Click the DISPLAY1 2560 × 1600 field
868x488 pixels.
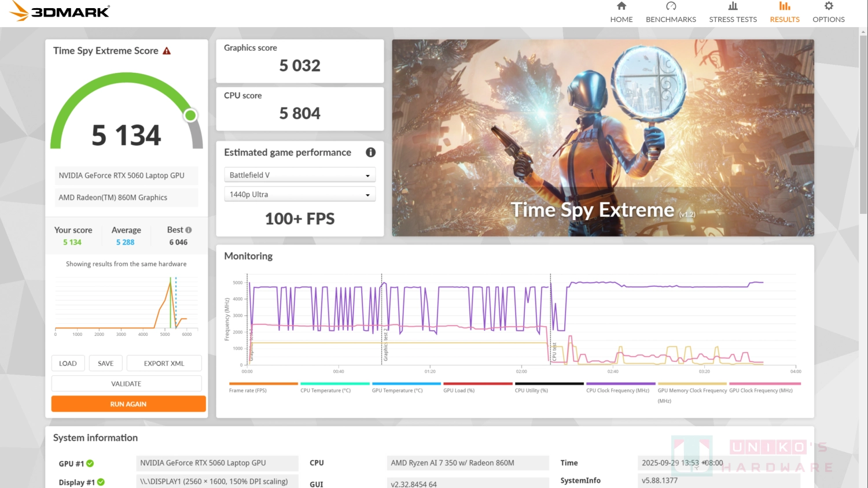point(218,481)
